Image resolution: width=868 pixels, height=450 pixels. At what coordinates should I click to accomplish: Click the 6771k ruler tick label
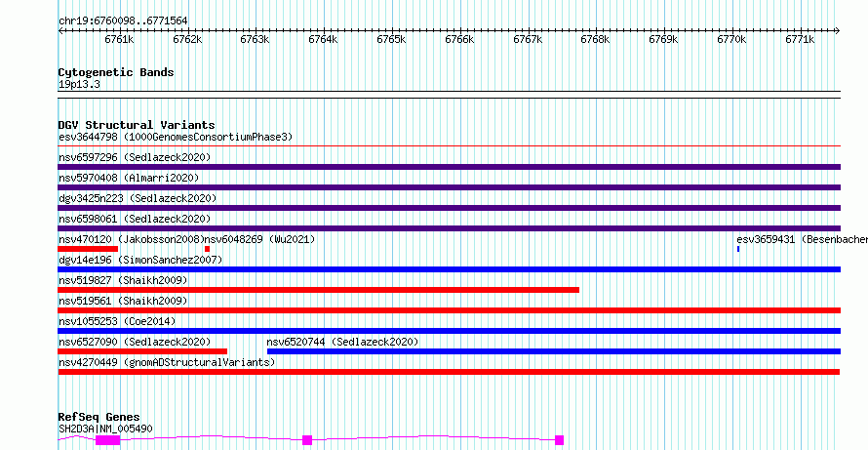point(800,39)
